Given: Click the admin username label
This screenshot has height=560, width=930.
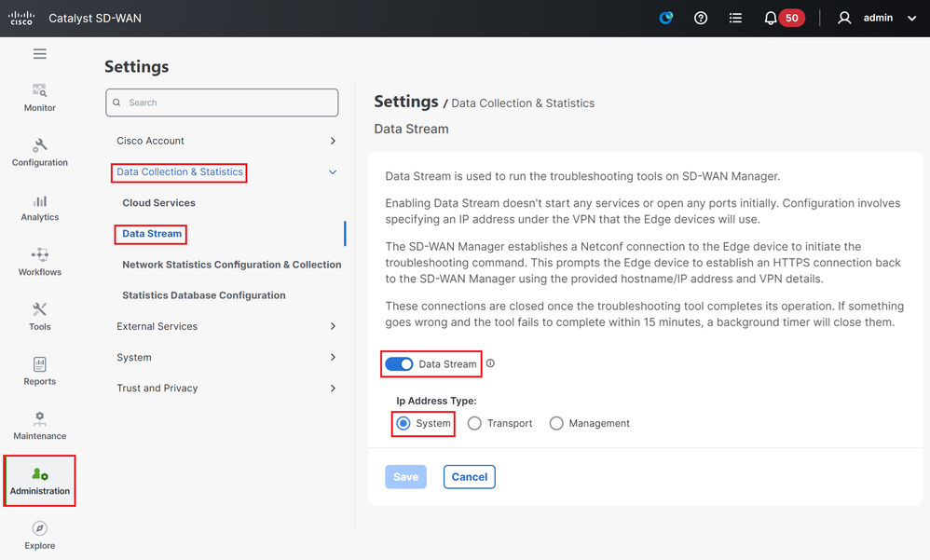Looking at the screenshot, I should [x=878, y=18].
